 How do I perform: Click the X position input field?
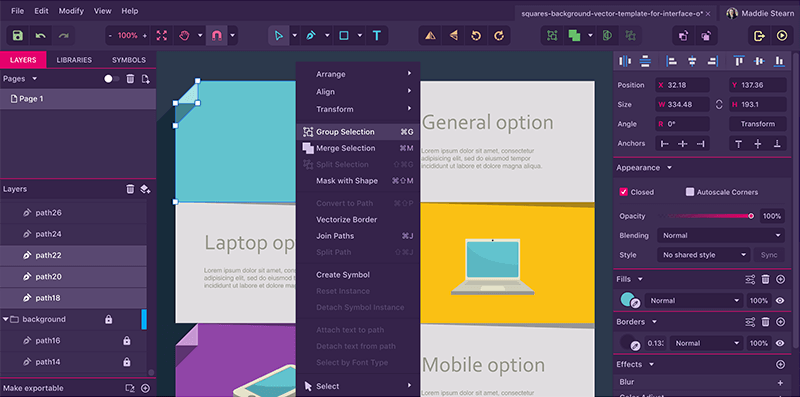tap(683, 85)
